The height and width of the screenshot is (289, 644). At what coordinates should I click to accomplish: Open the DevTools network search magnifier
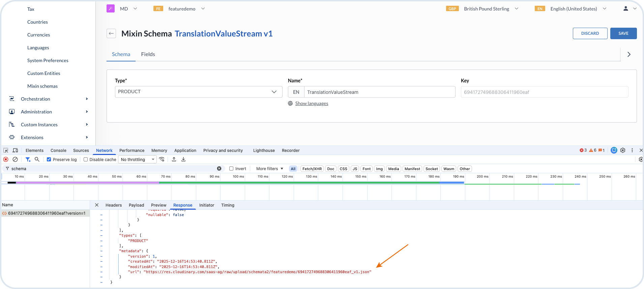tap(37, 159)
